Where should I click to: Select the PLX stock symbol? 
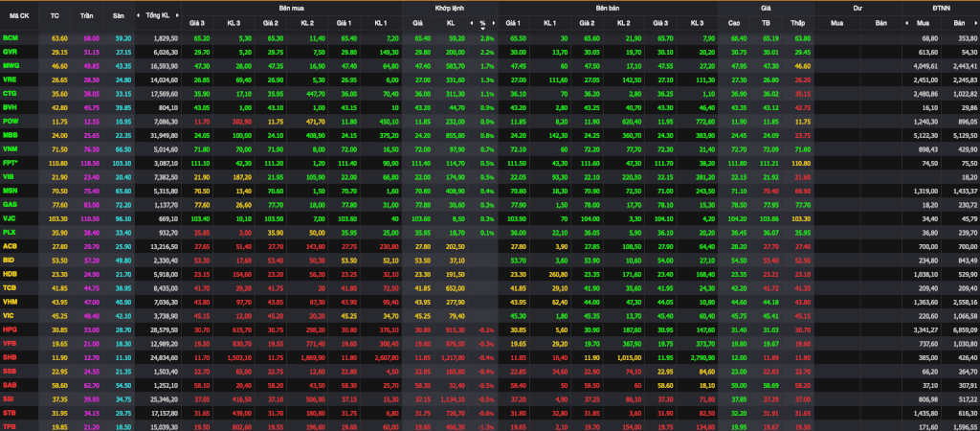(x=10, y=232)
